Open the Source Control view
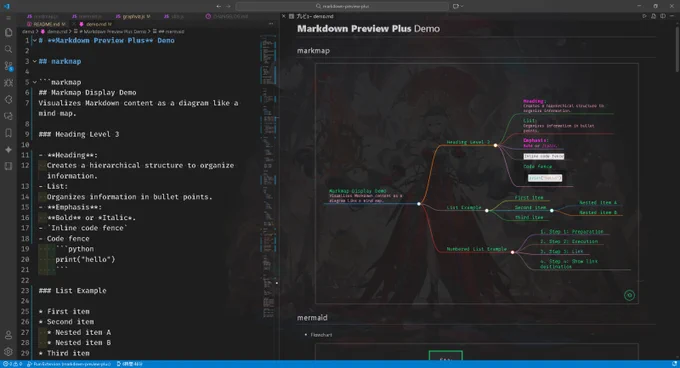 (8, 66)
